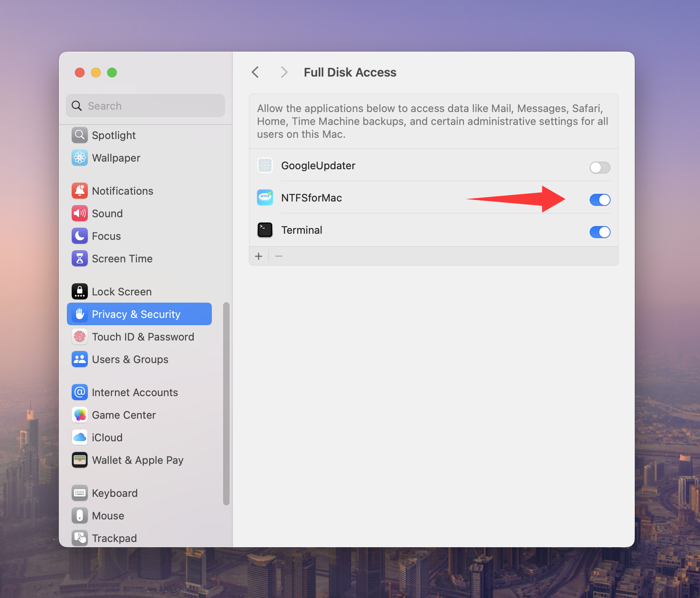This screenshot has width=700, height=598.
Task: Click the NTFSforMac app icon
Action: pyautogui.click(x=265, y=197)
